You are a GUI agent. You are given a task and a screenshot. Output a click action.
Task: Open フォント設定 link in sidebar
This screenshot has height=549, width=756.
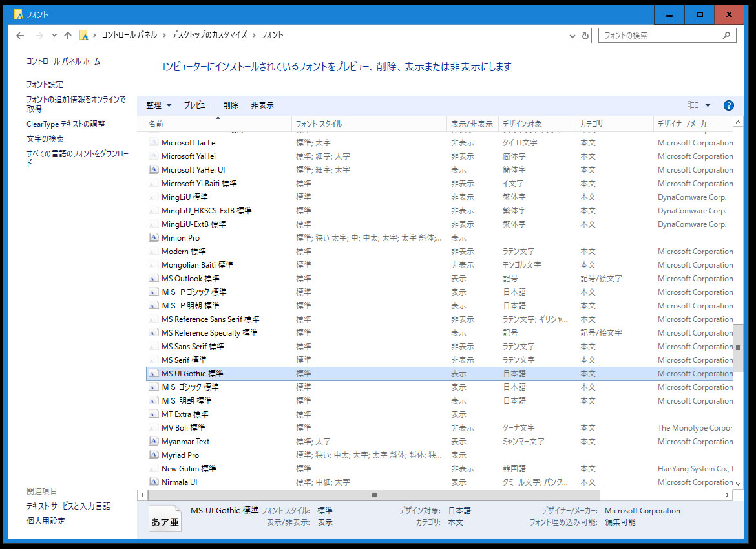click(45, 85)
